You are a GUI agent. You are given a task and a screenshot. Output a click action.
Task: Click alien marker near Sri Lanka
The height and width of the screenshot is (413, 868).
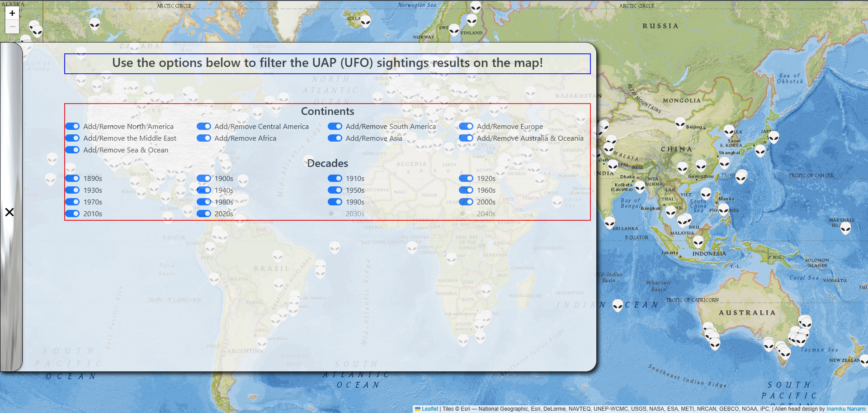tap(609, 223)
